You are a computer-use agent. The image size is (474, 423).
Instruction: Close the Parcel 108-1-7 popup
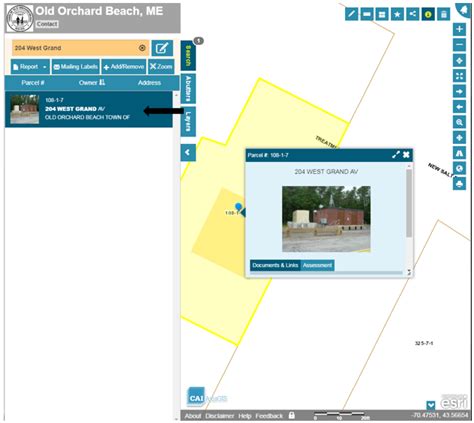coord(406,155)
